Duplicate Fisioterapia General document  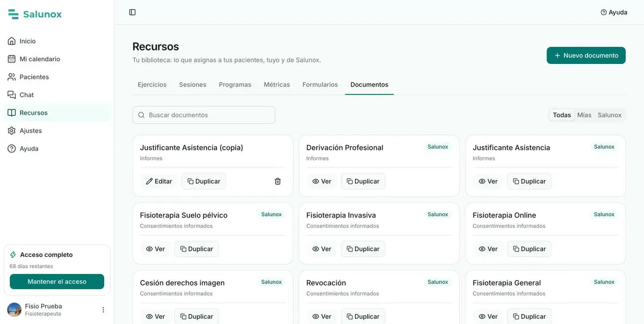tap(529, 316)
